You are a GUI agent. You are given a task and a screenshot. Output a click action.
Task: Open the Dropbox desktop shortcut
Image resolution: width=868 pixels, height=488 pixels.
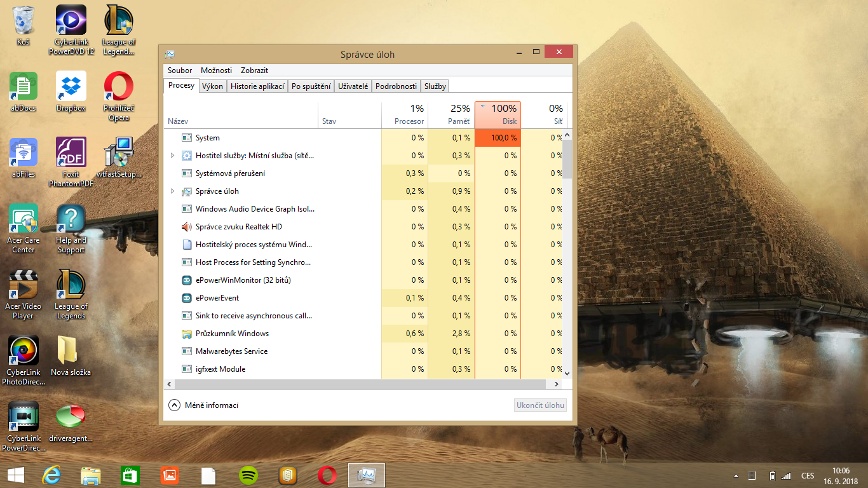(71, 91)
